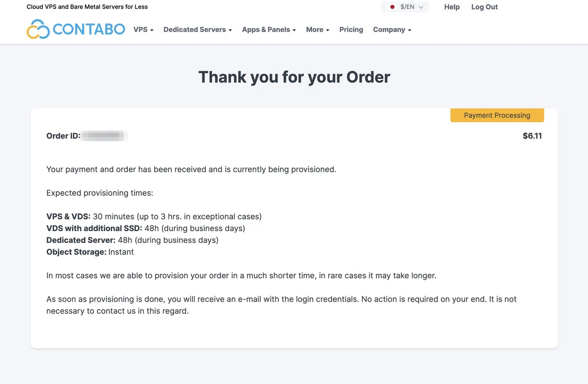Go to the Pricing page
Viewport: 588px width, 384px height.
point(351,29)
